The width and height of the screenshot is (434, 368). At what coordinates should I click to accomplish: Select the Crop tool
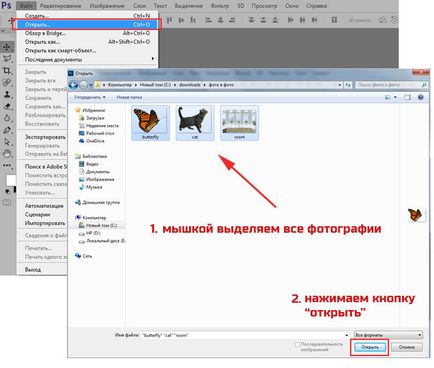click(7, 71)
